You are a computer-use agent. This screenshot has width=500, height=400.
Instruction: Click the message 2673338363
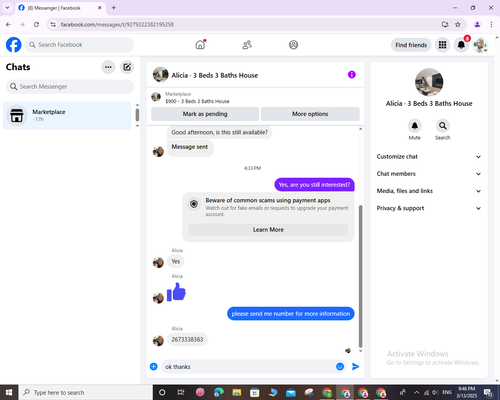point(187,340)
